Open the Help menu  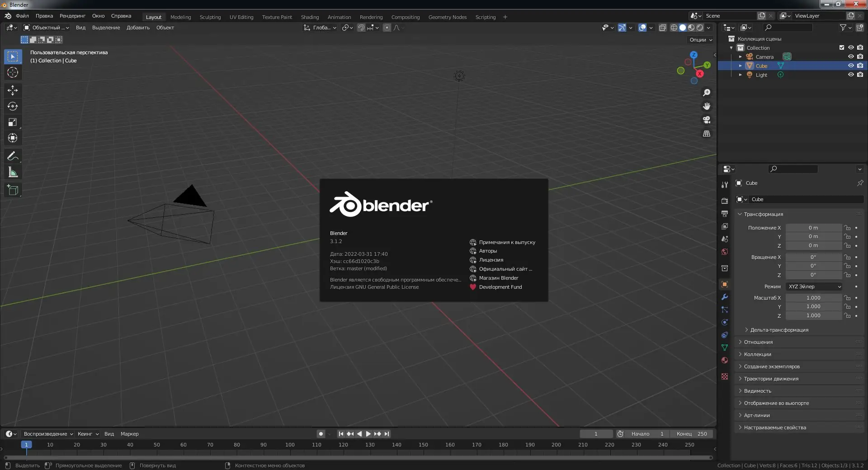121,16
